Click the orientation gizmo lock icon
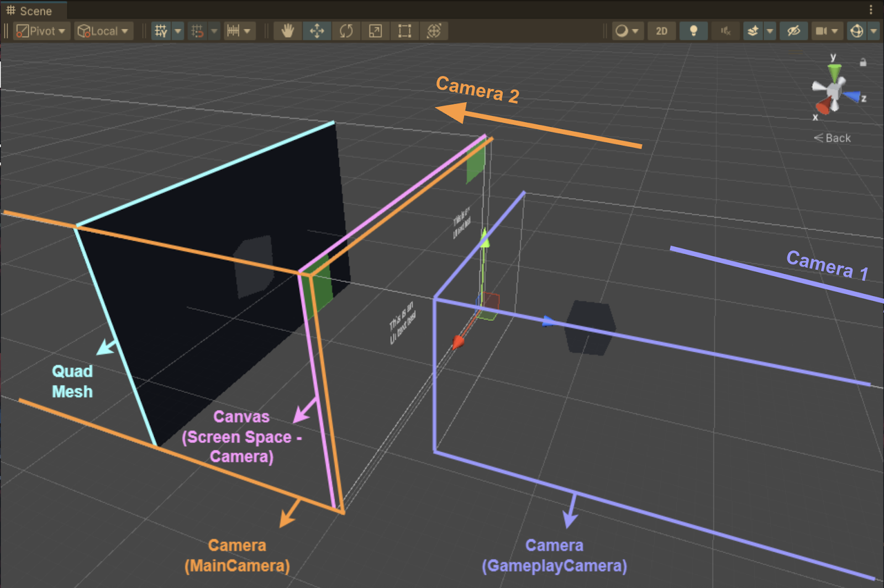The width and height of the screenshot is (884, 588). click(863, 62)
